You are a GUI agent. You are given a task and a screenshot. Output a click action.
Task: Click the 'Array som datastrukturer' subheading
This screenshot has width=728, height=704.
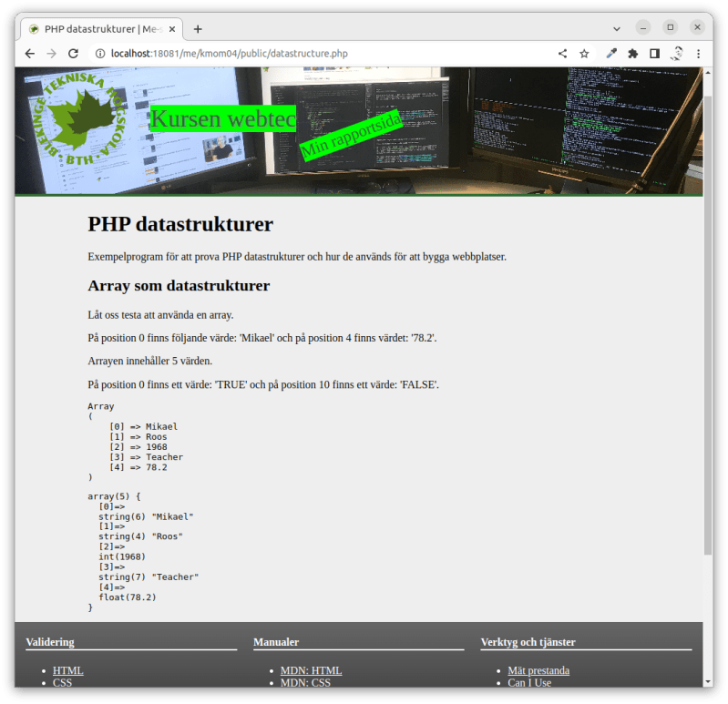(179, 285)
